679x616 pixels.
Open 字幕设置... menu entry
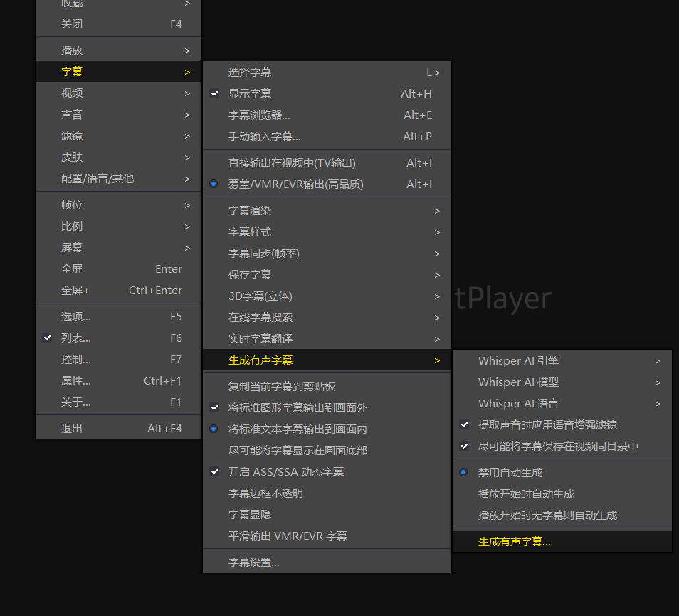pyautogui.click(x=253, y=563)
